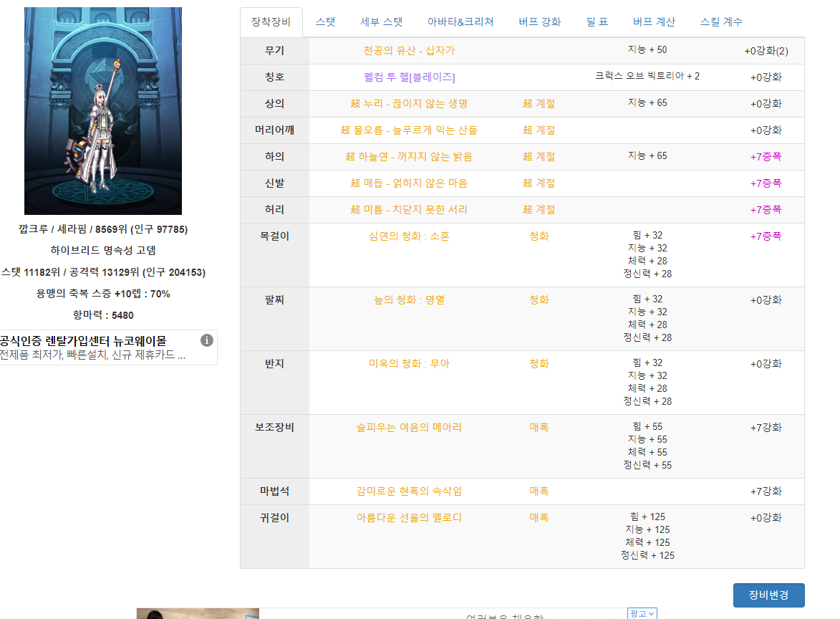Open the 광고 dropdown marker
The image size is (840, 619).
click(642, 614)
